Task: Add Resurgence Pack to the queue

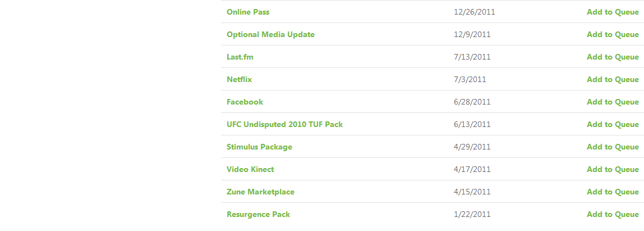Action: tap(613, 214)
